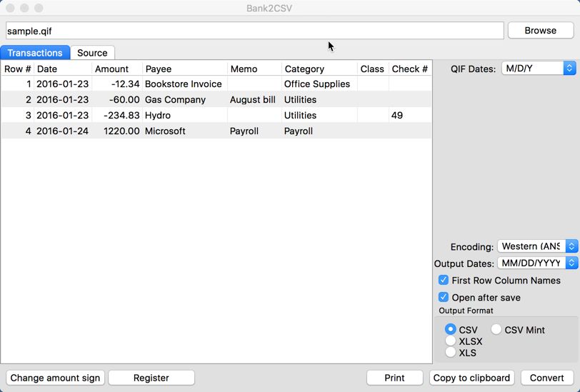Click Change amount sign button
This screenshot has height=392, width=580.
[x=55, y=378]
